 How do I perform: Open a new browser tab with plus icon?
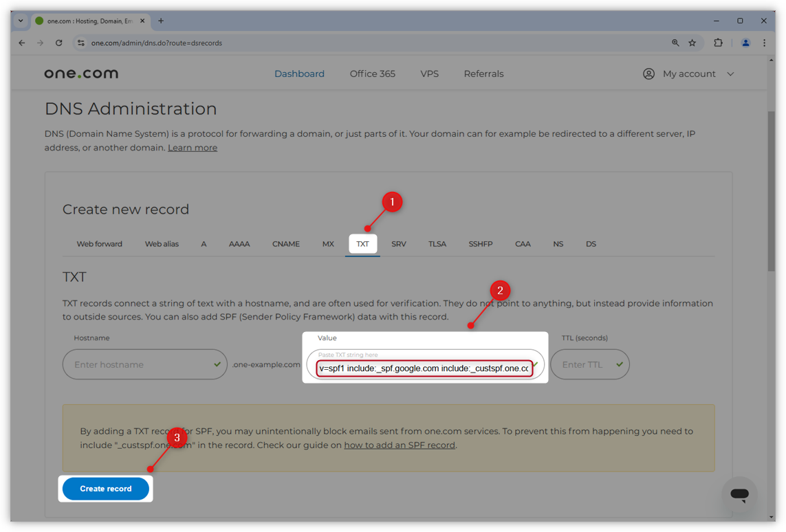pyautogui.click(x=160, y=21)
